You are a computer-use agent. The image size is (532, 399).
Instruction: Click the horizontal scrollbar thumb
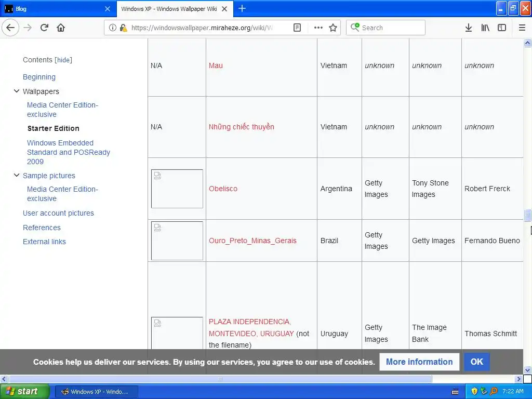(x=220, y=379)
